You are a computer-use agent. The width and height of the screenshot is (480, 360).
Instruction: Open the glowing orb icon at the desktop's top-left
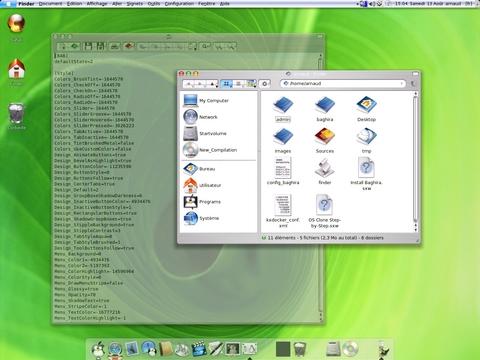[x=16, y=23]
